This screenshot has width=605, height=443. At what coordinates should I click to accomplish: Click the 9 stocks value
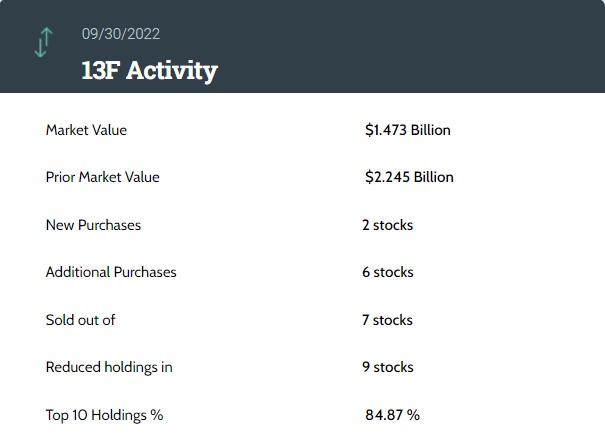click(x=387, y=367)
